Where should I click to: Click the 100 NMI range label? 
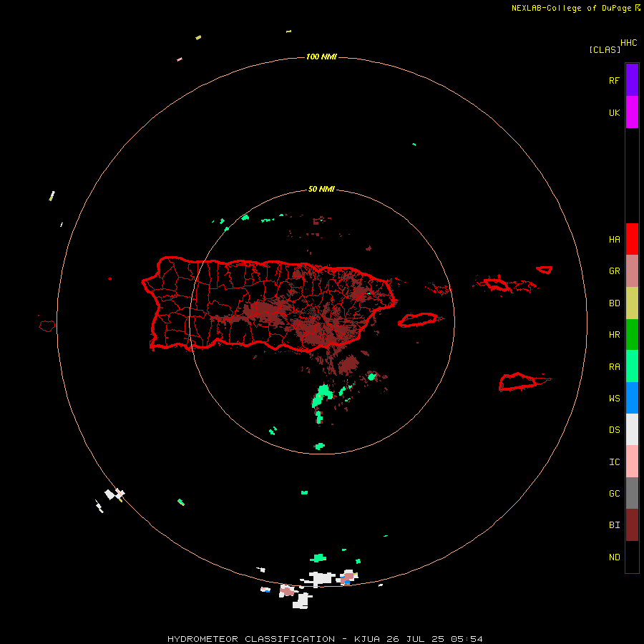321,57
